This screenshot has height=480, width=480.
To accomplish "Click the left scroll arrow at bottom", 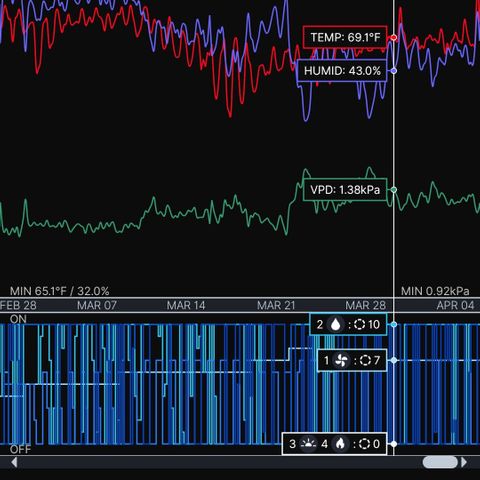I will (14, 462).
